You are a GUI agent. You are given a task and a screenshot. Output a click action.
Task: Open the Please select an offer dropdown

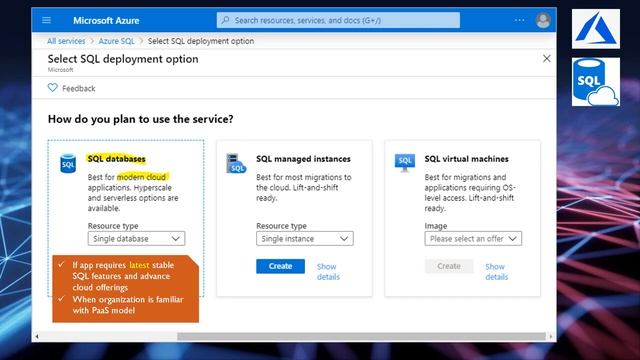pos(473,239)
